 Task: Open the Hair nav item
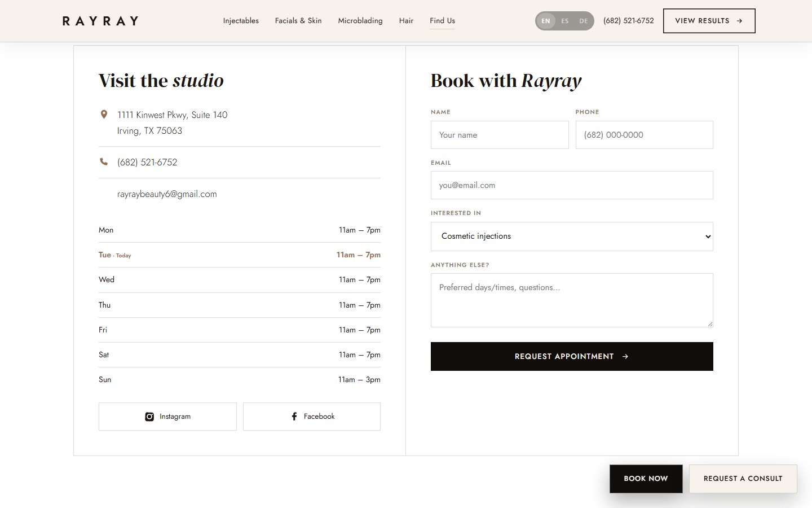406,21
